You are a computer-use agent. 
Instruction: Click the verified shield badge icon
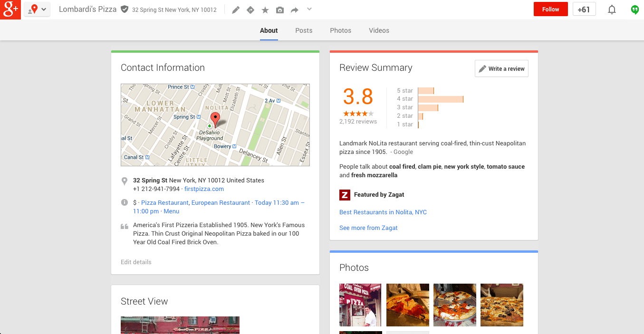[125, 9]
